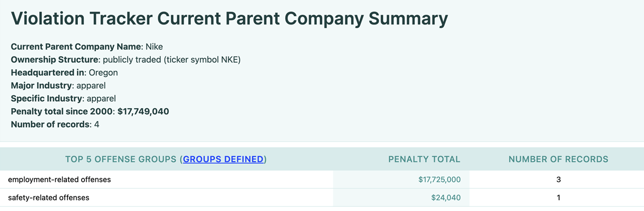Image resolution: width=644 pixels, height=211 pixels.
Task: Select the Ownership Structure label
Action: pyautogui.click(x=55, y=60)
